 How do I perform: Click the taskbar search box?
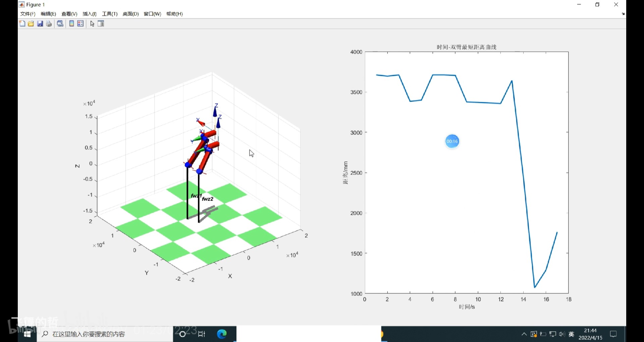coord(105,334)
